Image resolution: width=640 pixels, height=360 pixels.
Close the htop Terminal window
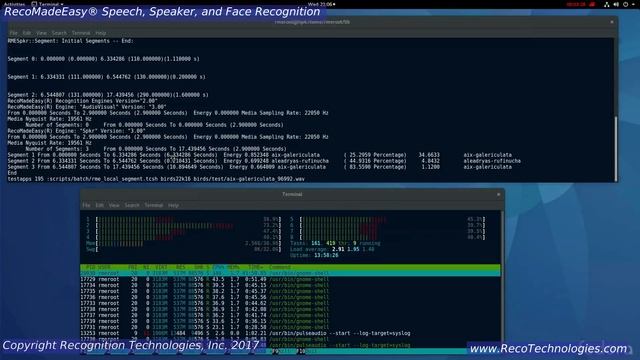pos(498,194)
